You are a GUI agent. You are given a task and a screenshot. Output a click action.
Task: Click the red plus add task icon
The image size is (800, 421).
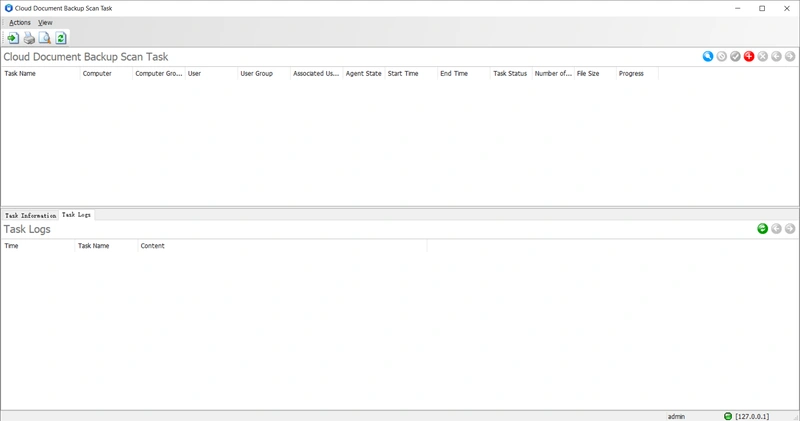[749, 56]
